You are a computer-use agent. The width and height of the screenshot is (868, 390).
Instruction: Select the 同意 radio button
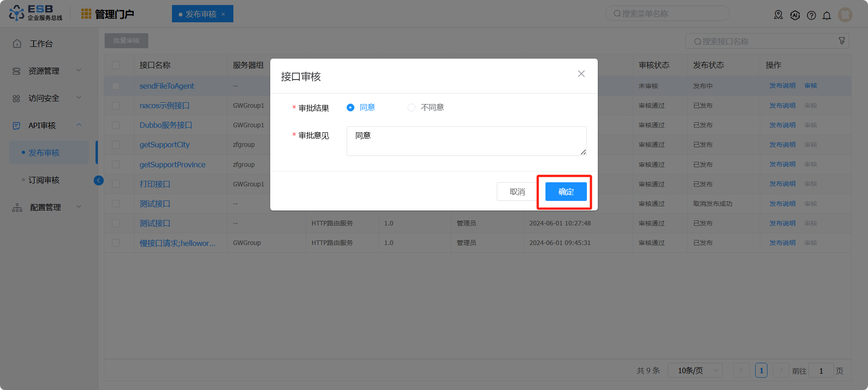(x=350, y=108)
